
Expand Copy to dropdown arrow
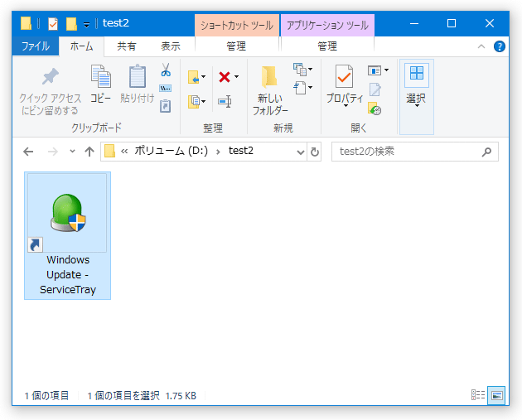tap(203, 101)
